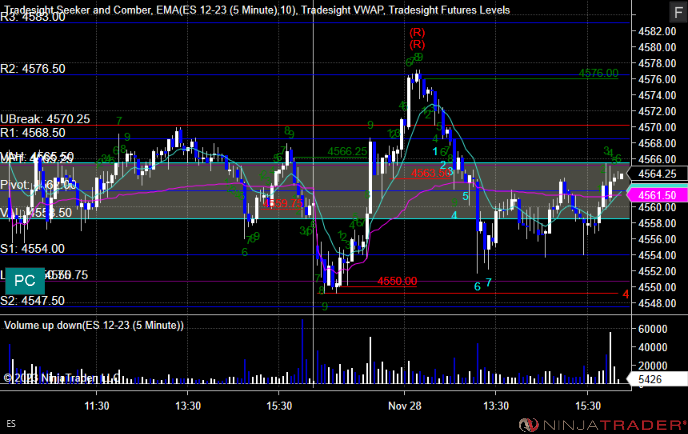This screenshot has width=688, height=434.
Task: Click the current price tag 4564.25
Action: 657,174
